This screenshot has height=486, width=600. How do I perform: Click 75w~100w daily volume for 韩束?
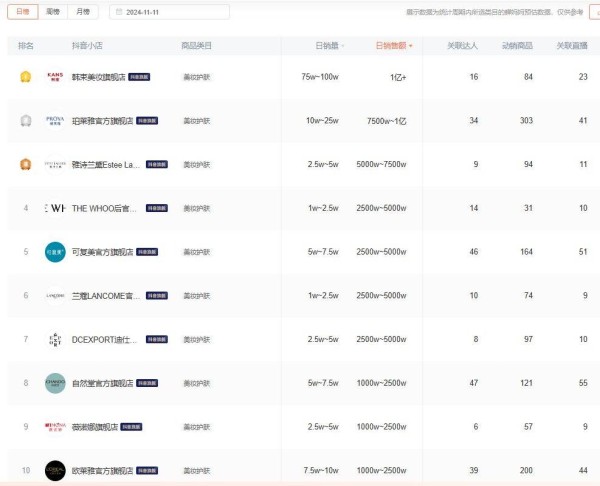click(x=320, y=77)
